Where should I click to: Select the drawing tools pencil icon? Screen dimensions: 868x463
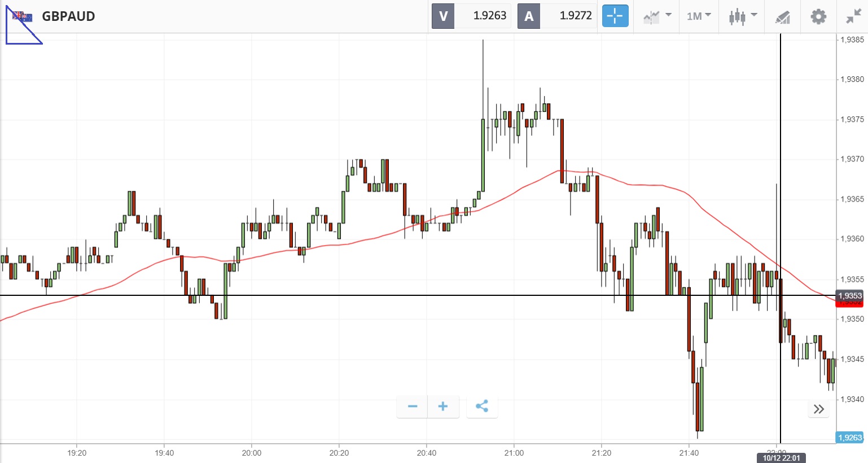[x=782, y=17]
